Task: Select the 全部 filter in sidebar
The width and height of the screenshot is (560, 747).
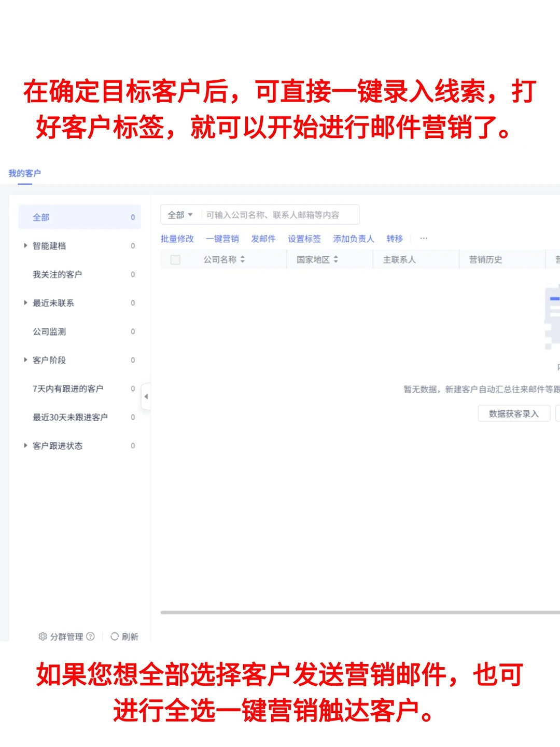Action: click(x=41, y=217)
